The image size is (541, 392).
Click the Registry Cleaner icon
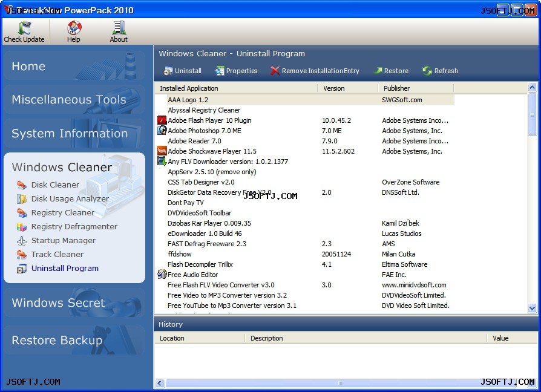point(22,213)
